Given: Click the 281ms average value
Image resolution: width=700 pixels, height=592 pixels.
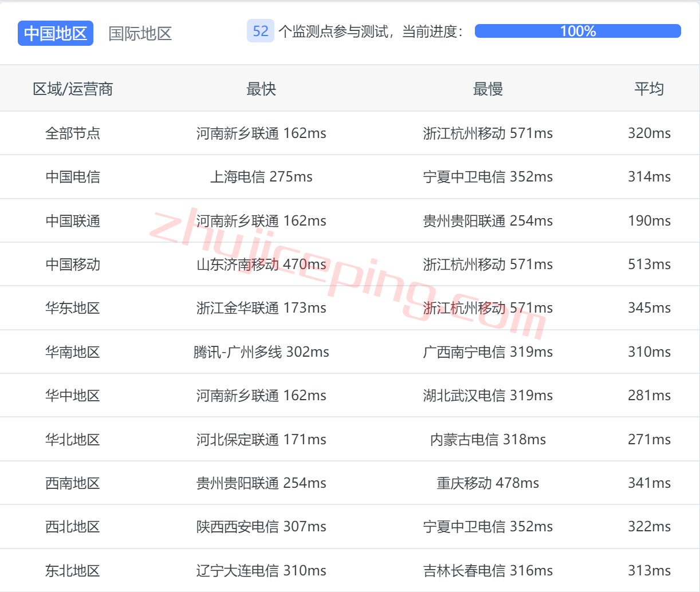Looking at the screenshot, I should pos(649,395).
